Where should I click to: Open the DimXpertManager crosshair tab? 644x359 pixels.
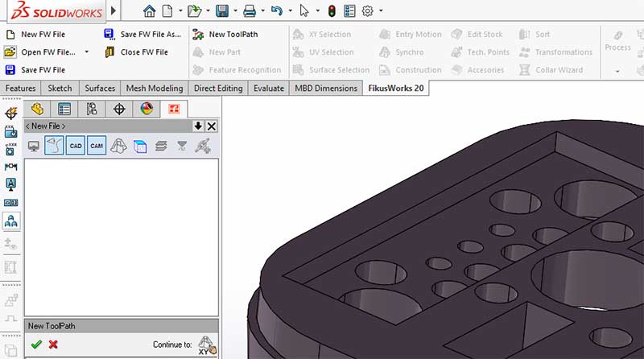point(119,109)
